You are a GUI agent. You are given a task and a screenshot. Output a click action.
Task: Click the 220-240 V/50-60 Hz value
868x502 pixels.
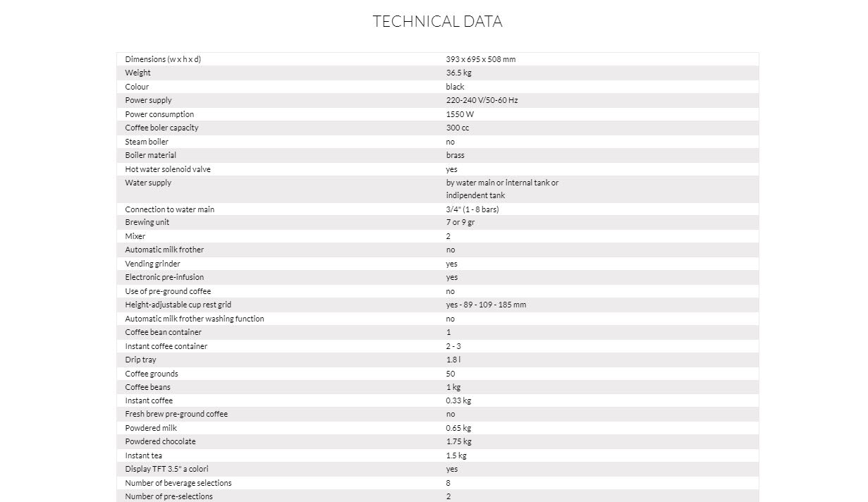coord(482,100)
